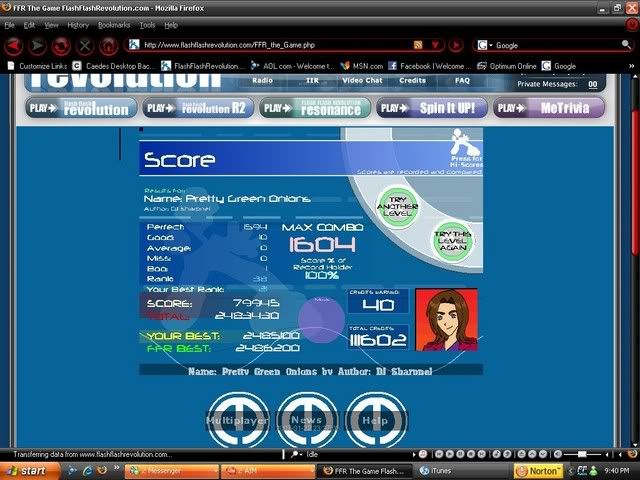Open the Multiplayer circle button
640x480 pixels.
238,421
